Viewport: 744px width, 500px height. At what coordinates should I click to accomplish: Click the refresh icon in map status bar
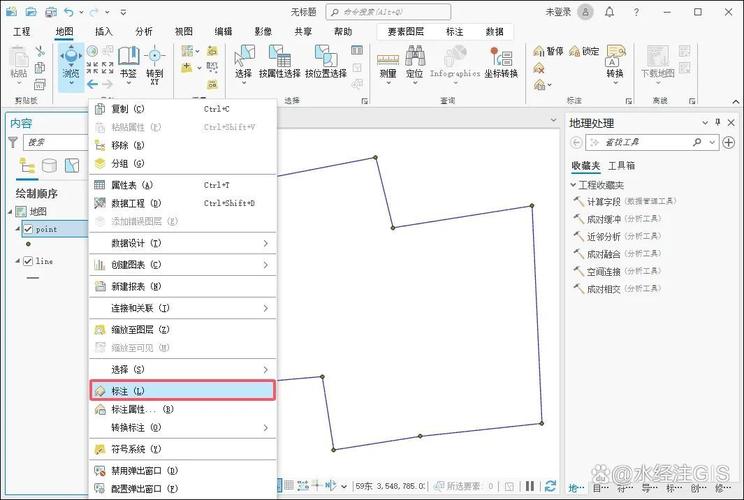click(550, 486)
